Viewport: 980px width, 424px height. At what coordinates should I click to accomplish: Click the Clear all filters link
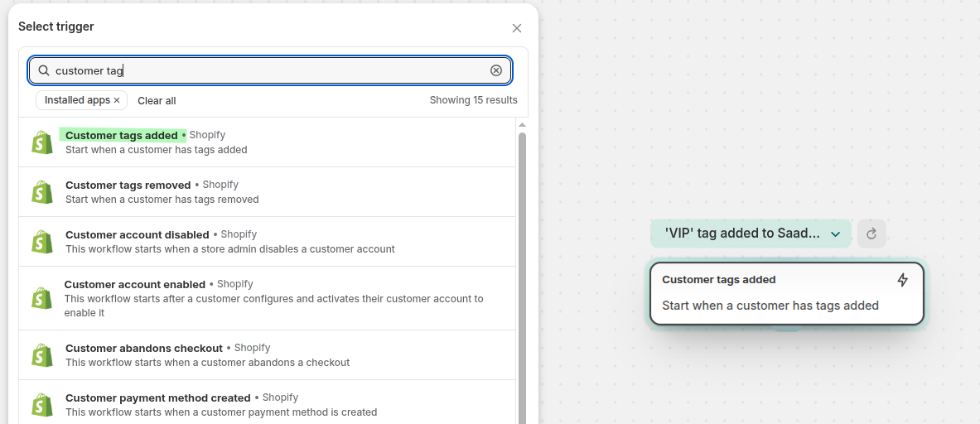(157, 101)
